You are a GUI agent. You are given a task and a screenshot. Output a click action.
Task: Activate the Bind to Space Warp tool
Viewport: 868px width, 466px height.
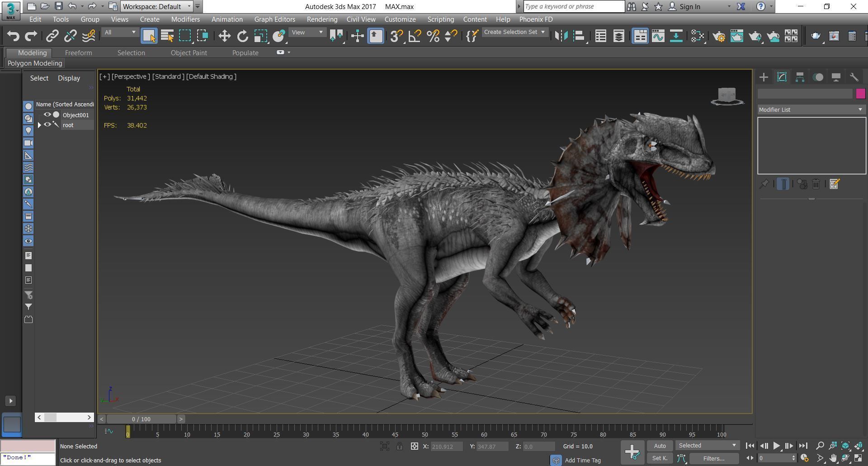[89, 36]
